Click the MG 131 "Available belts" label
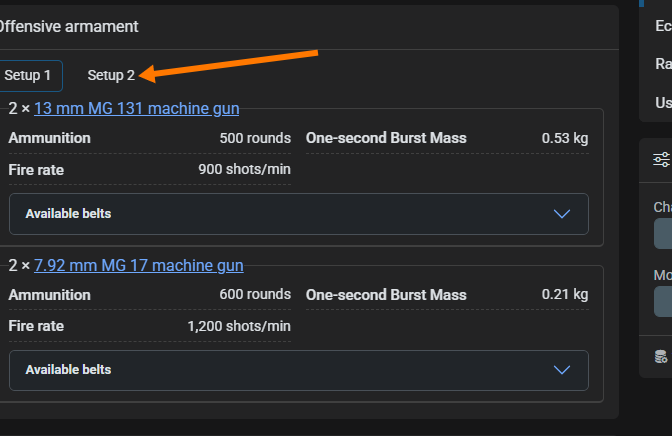 (x=68, y=214)
